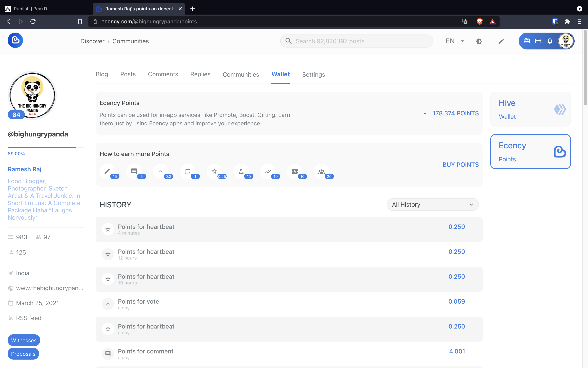
Task: Click the Proposals button
Action: (23, 354)
